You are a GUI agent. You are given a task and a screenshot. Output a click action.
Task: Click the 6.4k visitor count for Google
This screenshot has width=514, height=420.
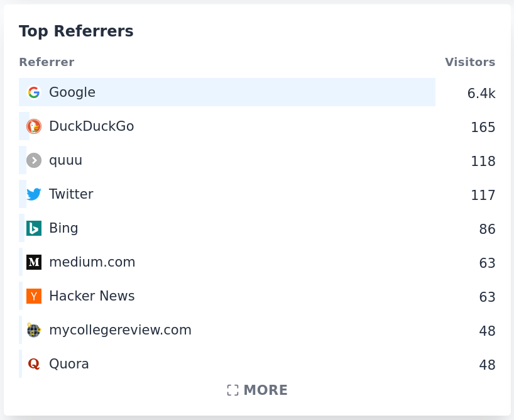[x=481, y=93]
